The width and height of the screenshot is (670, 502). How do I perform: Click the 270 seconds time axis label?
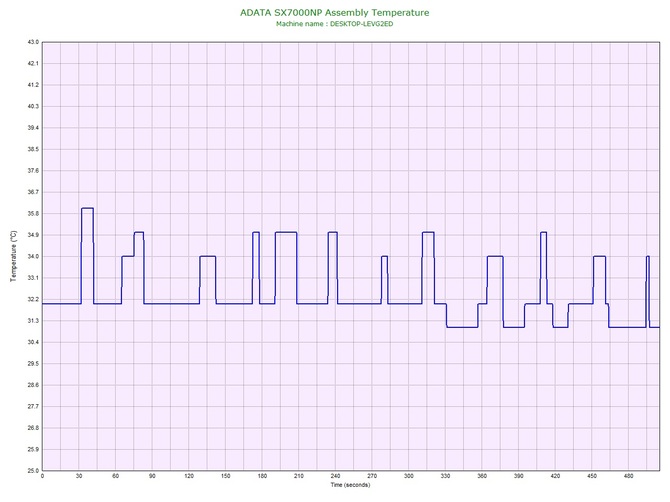(x=372, y=476)
